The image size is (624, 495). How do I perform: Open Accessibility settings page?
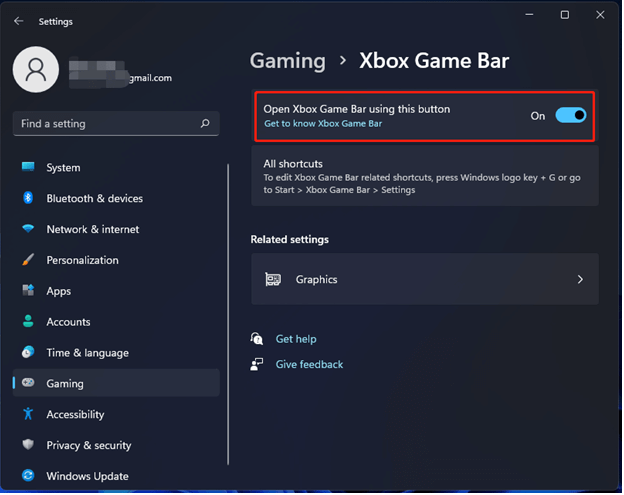click(116, 414)
